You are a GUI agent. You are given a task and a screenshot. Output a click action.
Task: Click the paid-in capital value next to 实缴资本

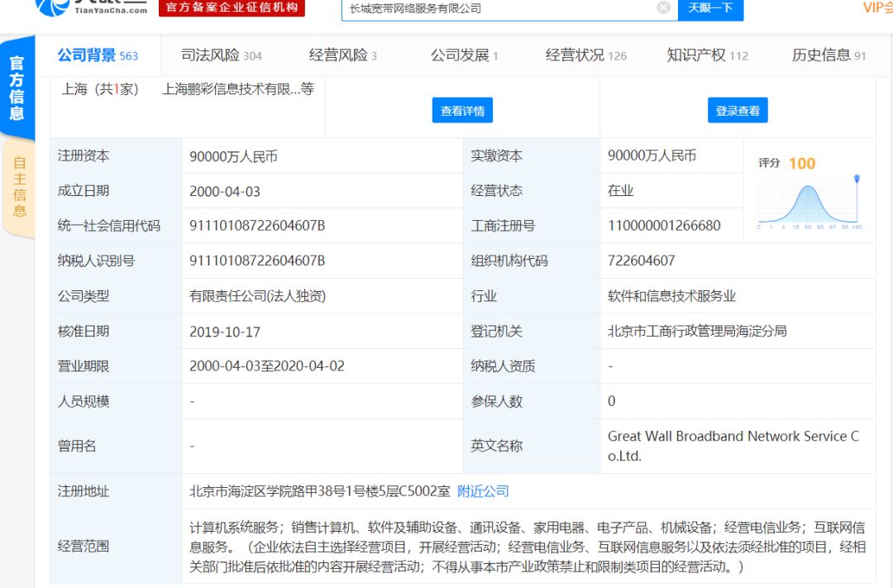pyautogui.click(x=652, y=155)
